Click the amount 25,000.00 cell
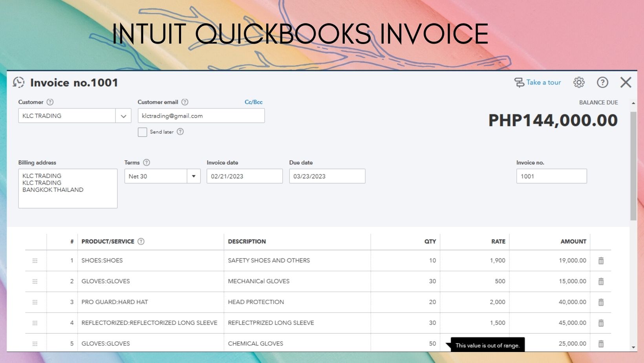Viewport: 644px width, 363px height. (x=558, y=343)
